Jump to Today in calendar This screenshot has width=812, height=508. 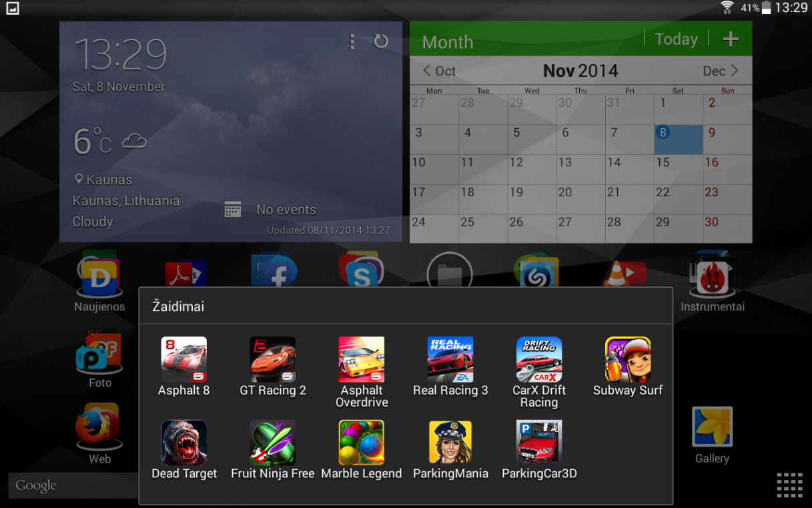(676, 39)
